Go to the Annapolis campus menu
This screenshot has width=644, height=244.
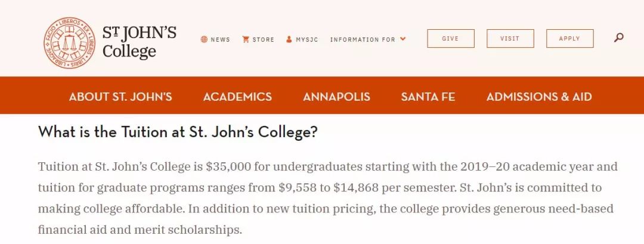336,97
